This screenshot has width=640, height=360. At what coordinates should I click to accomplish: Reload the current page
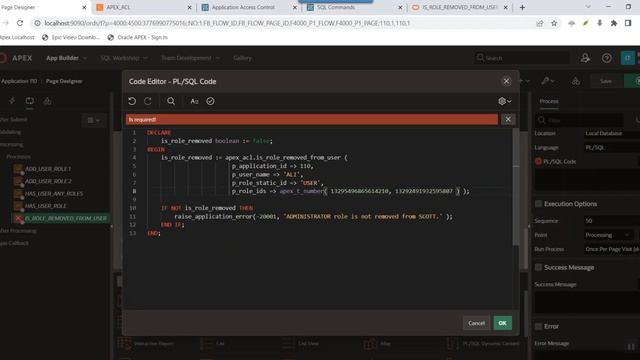pyautogui.click(x=20, y=23)
